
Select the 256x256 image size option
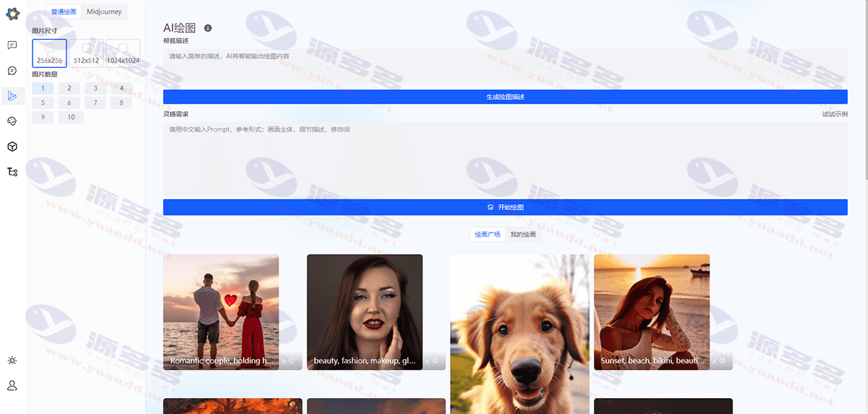pos(49,54)
